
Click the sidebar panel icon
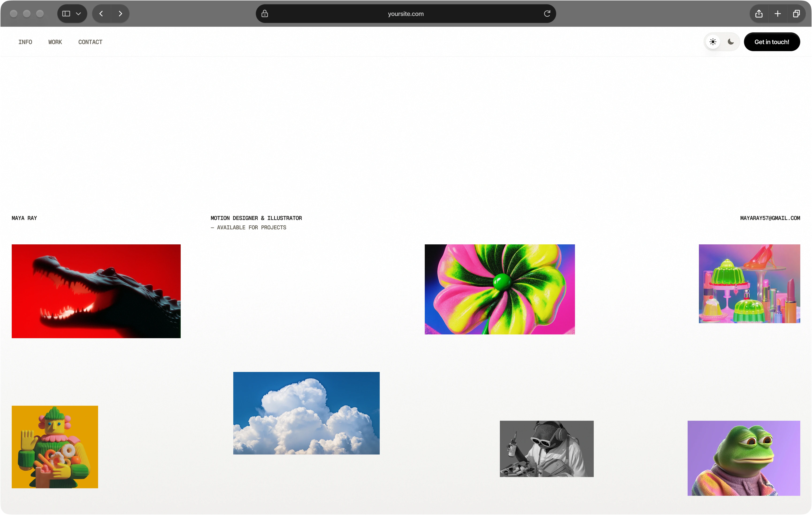[x=66, y=14]
